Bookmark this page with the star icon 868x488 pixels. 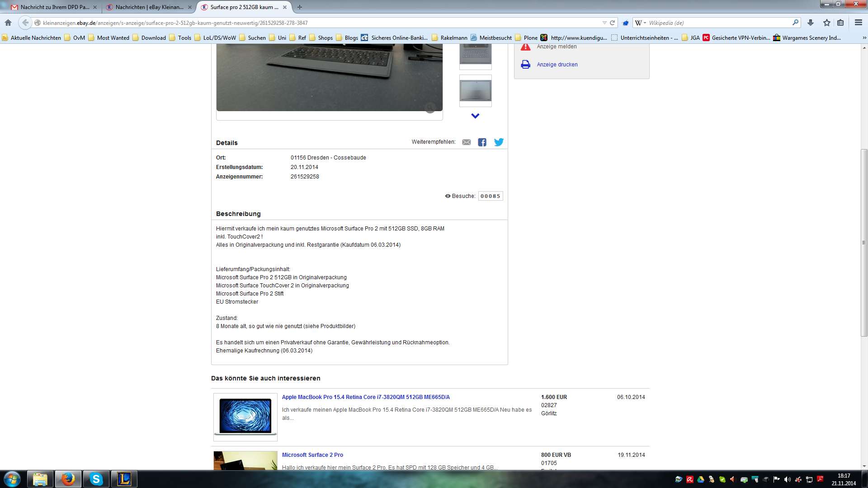[x=826, y=23]
